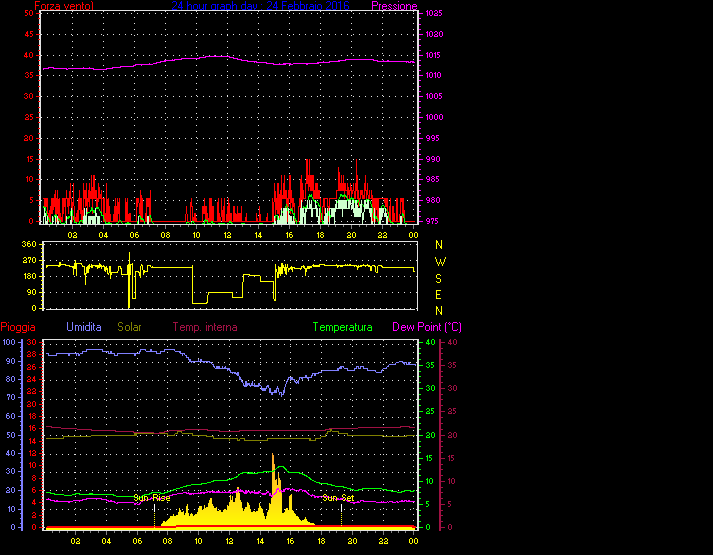Click the red Pioggia legend label
Image resolution: width=713 pixels, height=555 pixels.
20,327
